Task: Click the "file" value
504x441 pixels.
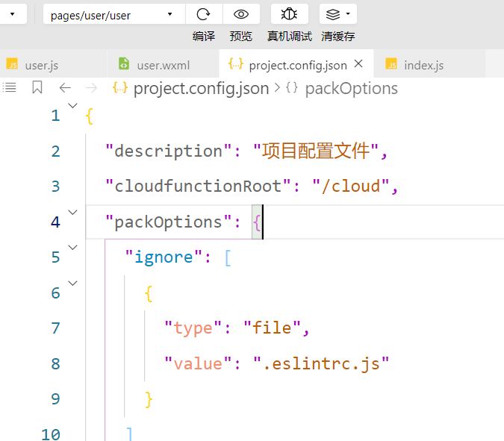Action: pyautogui.click(x=272, y=328)
